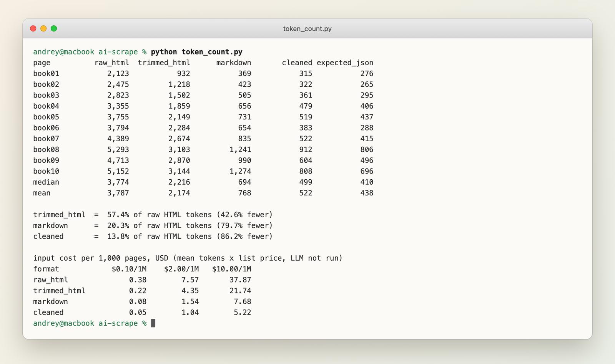
Task: Click the 'book05' row label
Action: (46, 117)
